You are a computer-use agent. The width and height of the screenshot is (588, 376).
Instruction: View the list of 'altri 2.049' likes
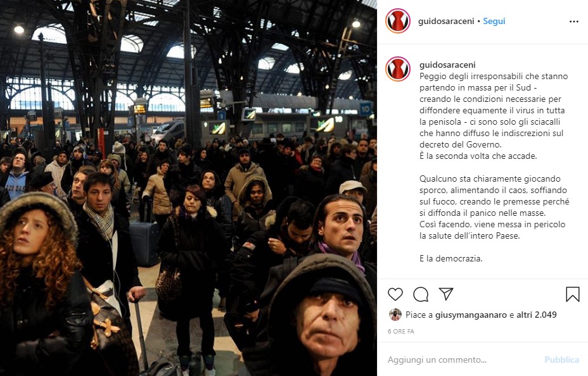point(537,315)
